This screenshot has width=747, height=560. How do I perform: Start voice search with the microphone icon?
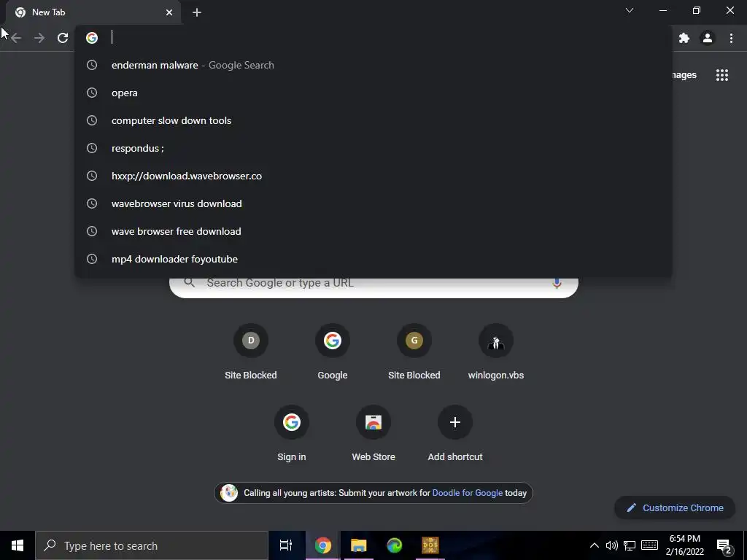(x=557, y=283)
